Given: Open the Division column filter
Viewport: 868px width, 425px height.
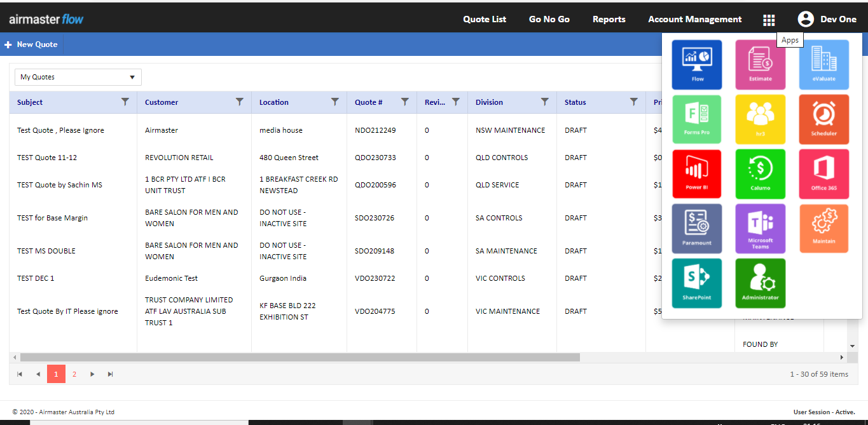Looking at the screenshot, I should pos(545,102).
